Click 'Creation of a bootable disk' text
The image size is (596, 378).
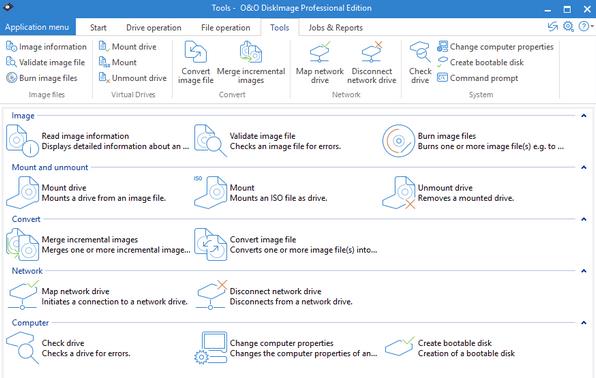click(x=466, y=353)
